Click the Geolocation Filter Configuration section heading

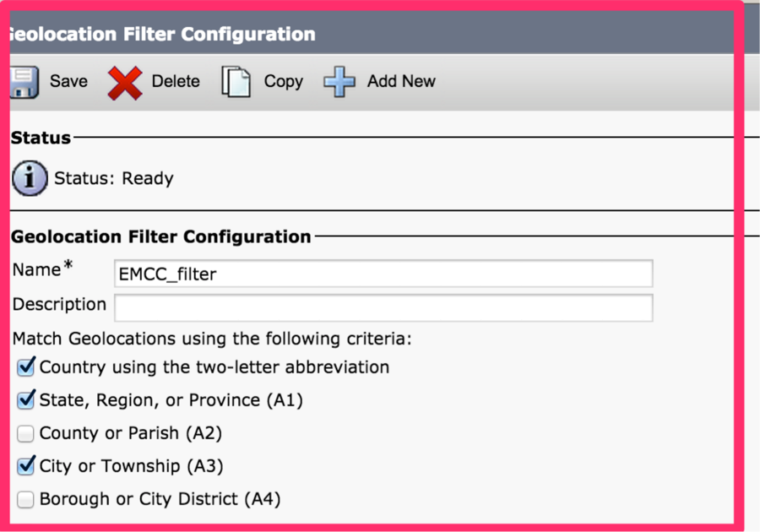161,237
